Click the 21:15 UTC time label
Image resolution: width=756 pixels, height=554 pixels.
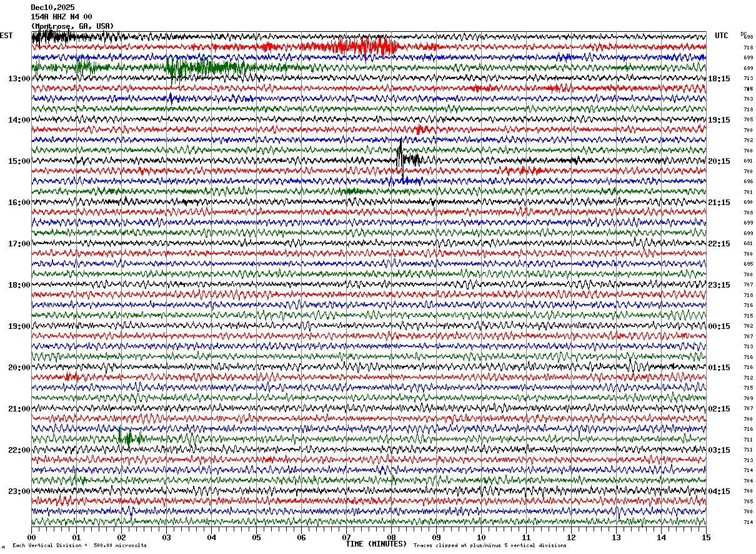click(x=719, y=203)
